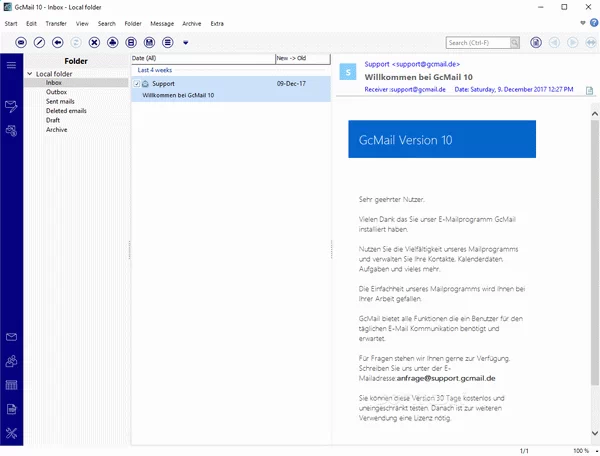Toggle checkbox on the Support email row
Screen dimensions: 600x456
tap(137, 84)
